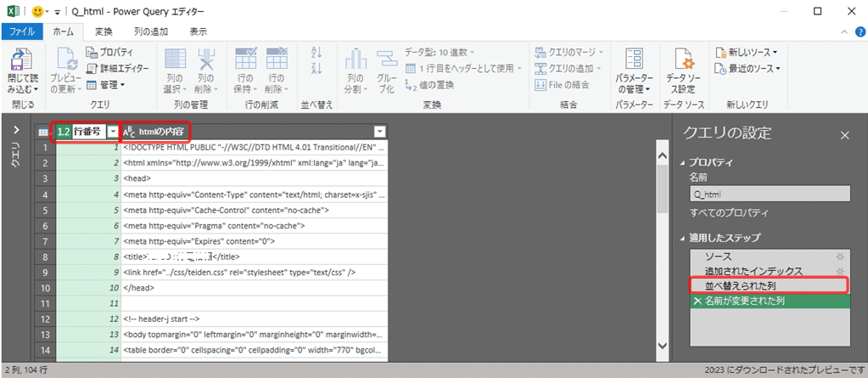Click the Pragma no-cache meta cell
The height and width of the screenshot is (378, 868).
point(254,226)
